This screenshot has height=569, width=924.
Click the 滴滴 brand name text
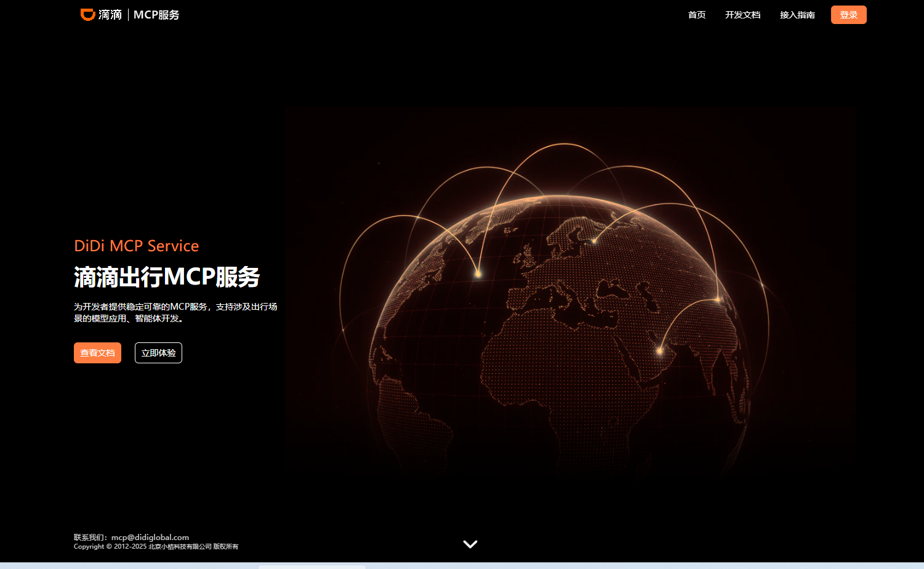pos(110,15)
